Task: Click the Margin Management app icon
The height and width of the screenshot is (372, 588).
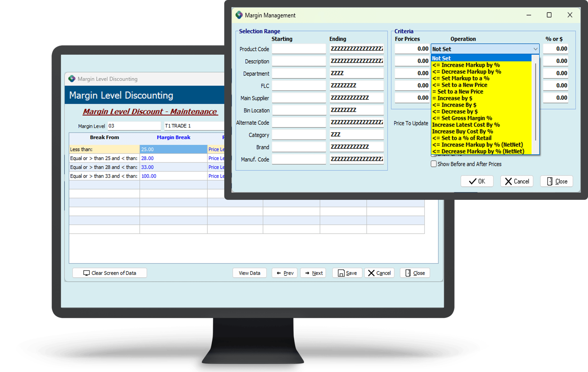Action: pos(239,15)
